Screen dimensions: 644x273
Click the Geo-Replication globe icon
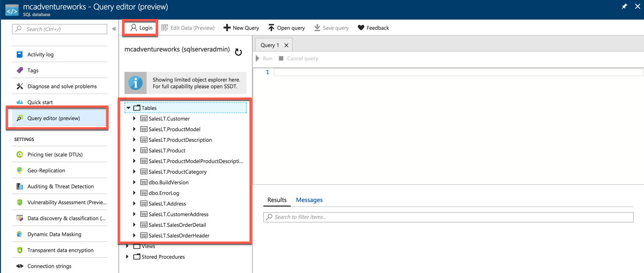coord(19,171)
